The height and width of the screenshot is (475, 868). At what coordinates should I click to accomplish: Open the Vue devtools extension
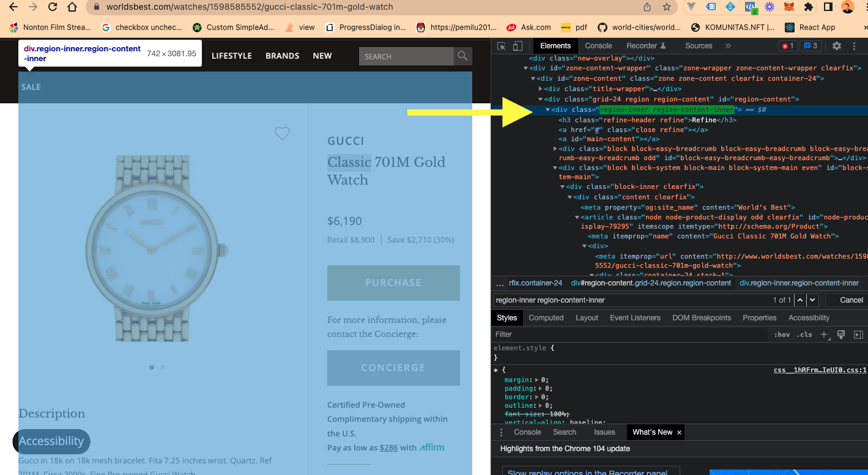pyautogui.click(x=692, y=7)
